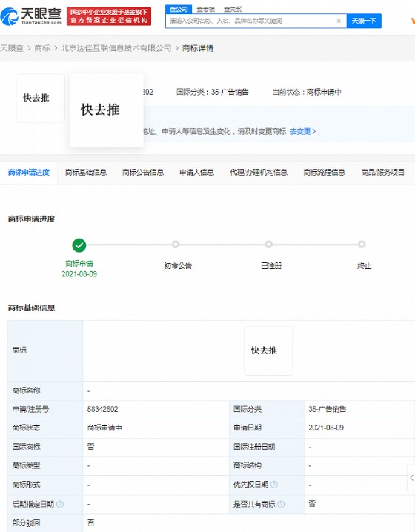Open the 商标公告信息 tab
The width and height of the screenshot is (415, 532).
tap(143, 173)
